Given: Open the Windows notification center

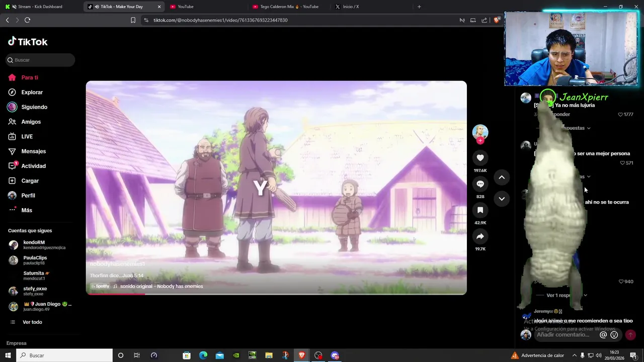Looking at the screenshot, I should (x=633, y=355).
